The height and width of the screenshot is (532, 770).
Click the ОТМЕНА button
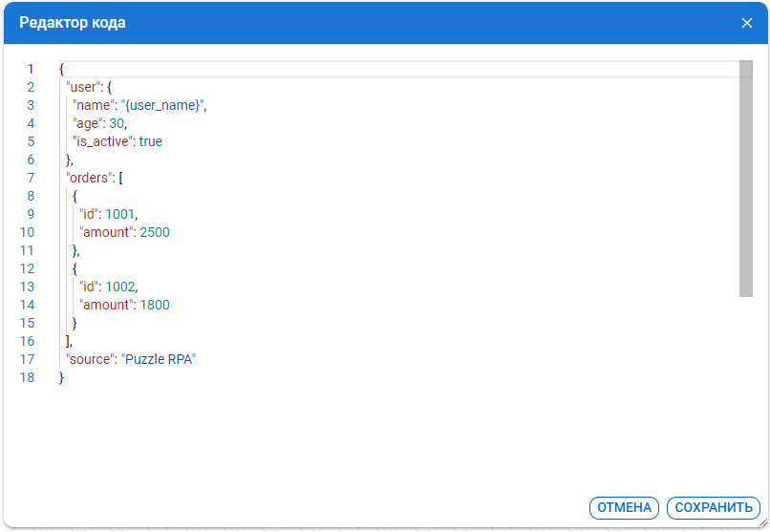point(624,508)
